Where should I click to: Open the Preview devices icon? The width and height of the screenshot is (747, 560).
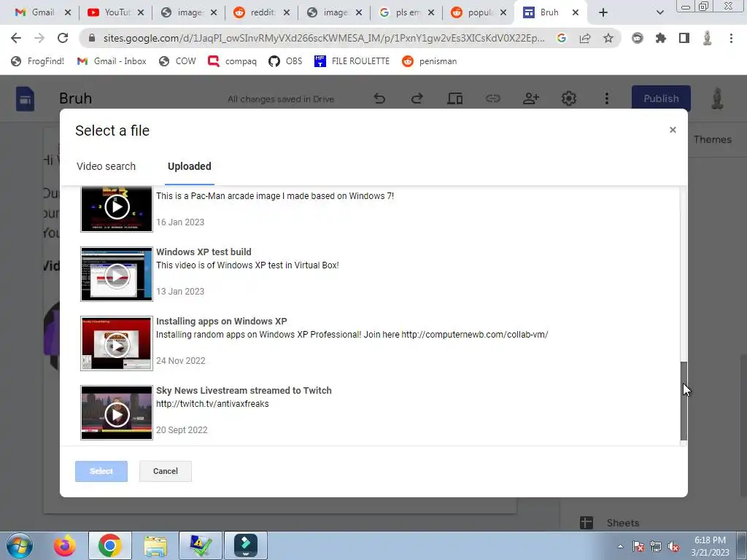[455, 98]
